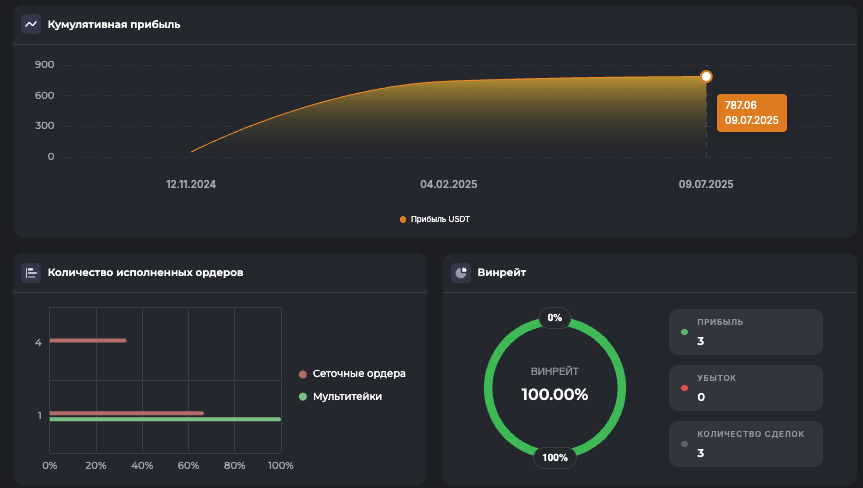
Task: Select the Количество сделок stat card
Action: (745, 444)
